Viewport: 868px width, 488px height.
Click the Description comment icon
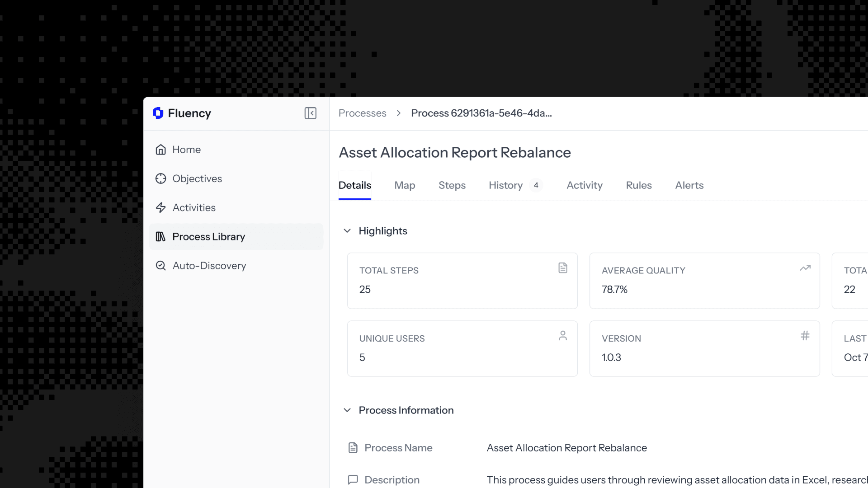pyautogui.click(x=353, y=479)
